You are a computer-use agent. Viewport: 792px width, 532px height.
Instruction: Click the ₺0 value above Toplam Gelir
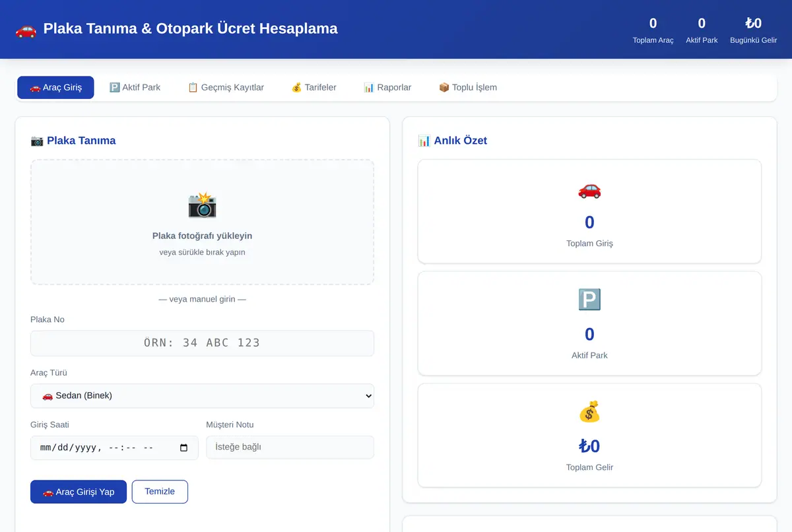[x=589, y=446]
